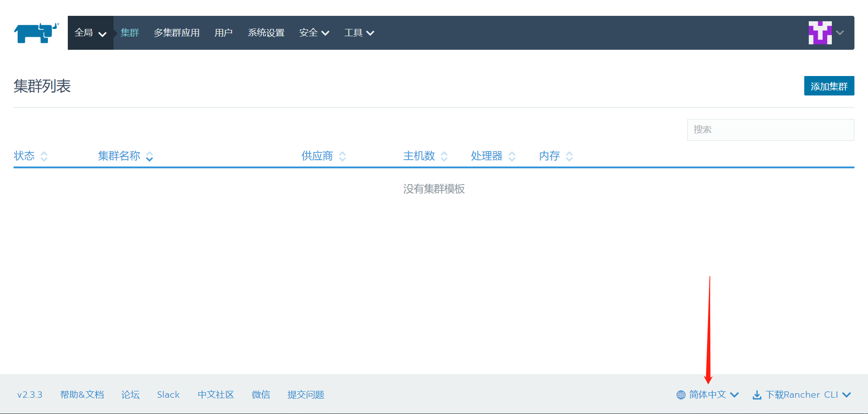Sort by 主机数 column arrows
Image resolution: width=868 pixels, height=414 pixels.
point(444,157)
